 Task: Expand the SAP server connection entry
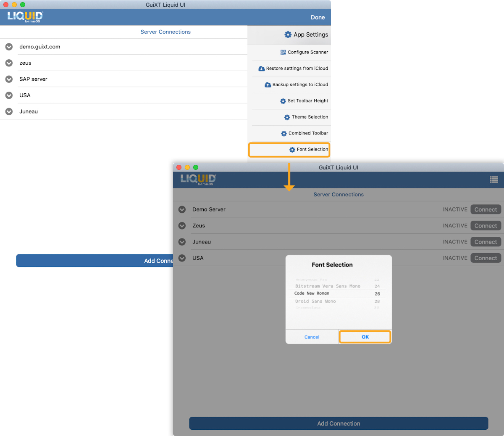pos(9,79)
